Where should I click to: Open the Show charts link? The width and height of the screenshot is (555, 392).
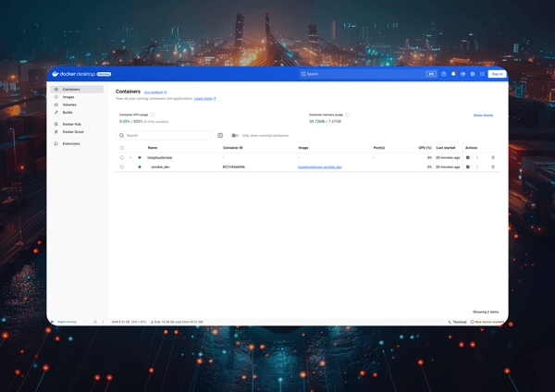click(483, 116)
